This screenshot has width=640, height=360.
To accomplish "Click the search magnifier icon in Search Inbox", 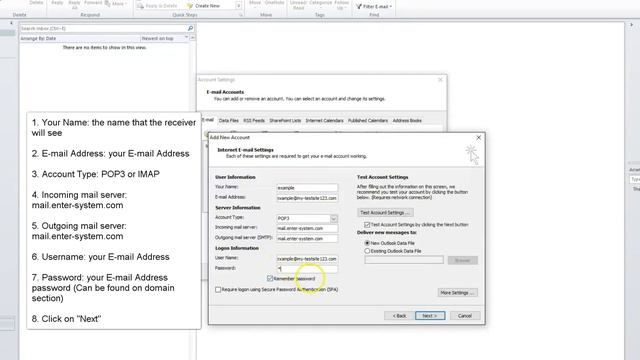I will [190, 29].
